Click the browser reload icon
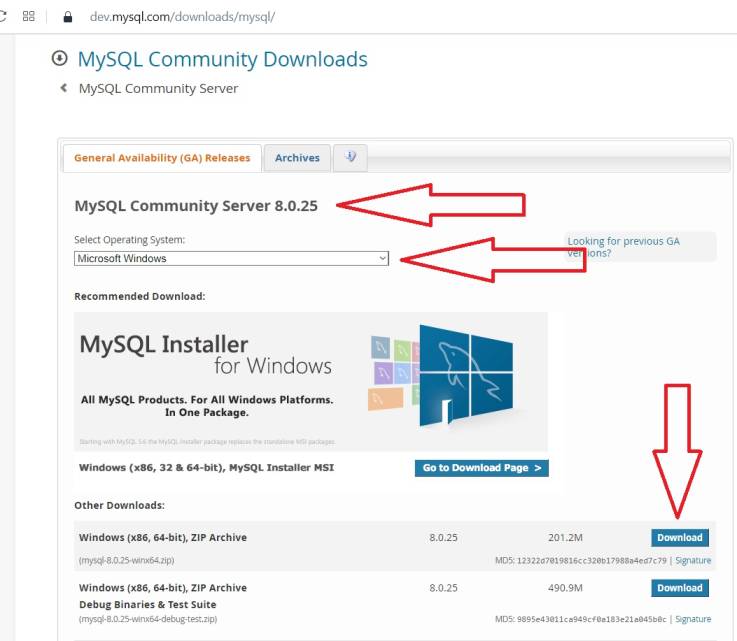 click(x=2, y=16)
